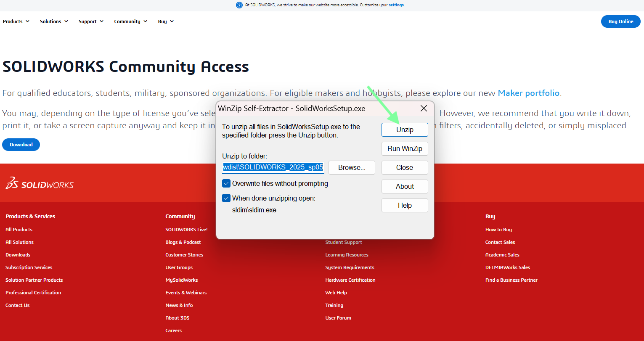Open All Solutions footer link
The image size is (644, 341).
click(x=19, y=242)
